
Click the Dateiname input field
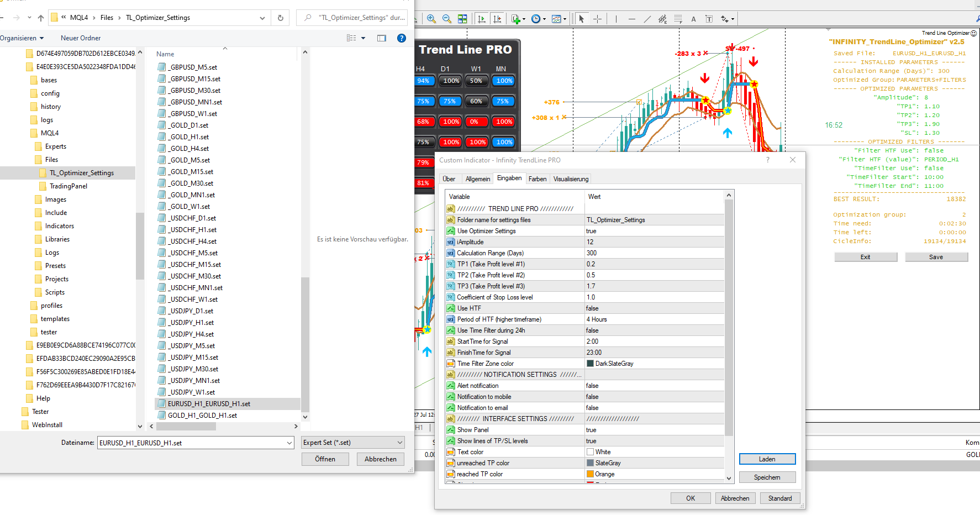coord(191,443)
